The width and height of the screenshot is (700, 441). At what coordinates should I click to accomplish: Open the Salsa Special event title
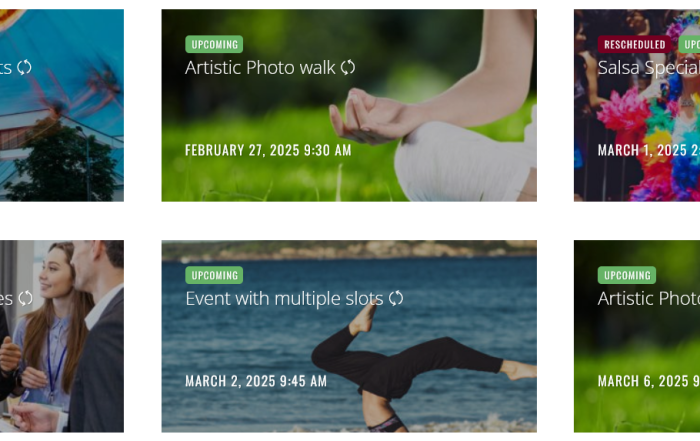point(649,68)
